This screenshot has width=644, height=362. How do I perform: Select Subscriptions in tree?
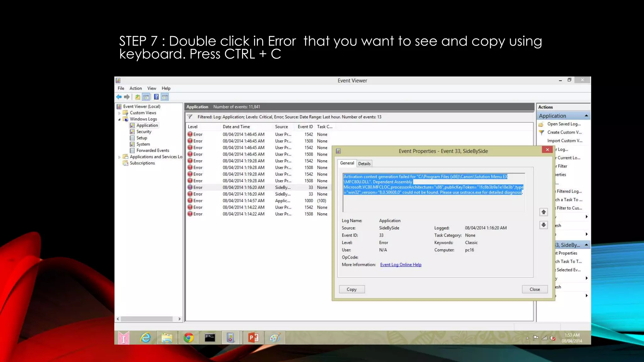[142, 163]
